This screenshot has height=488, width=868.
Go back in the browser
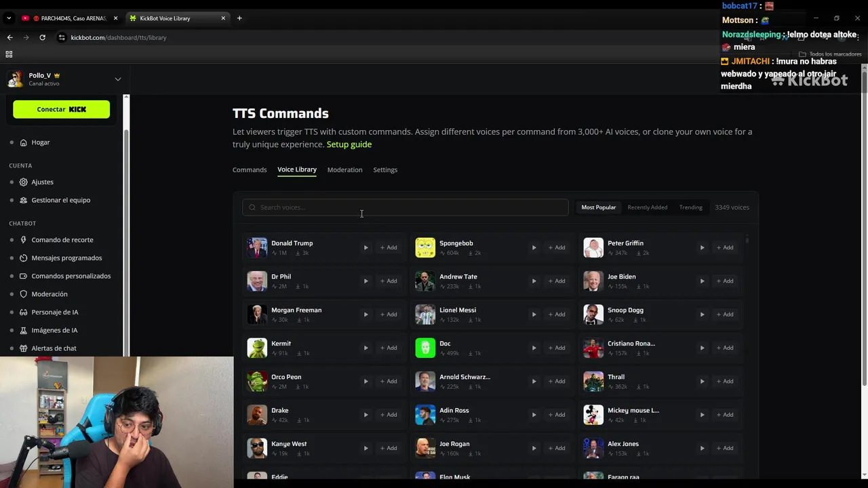(x=9, y=37)
